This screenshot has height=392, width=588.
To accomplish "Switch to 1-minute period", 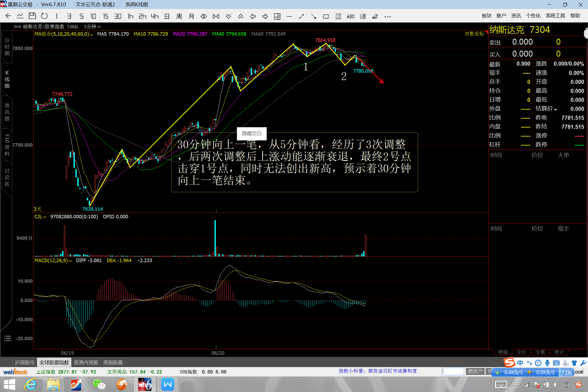I will [x=57, y=16].
